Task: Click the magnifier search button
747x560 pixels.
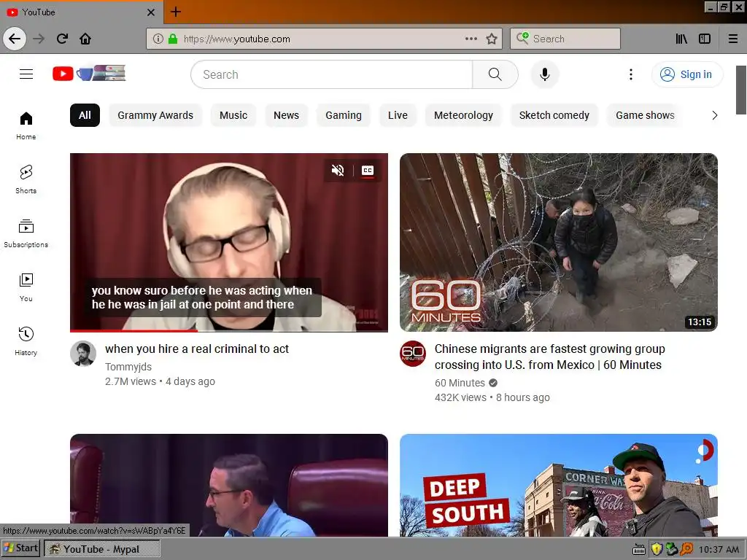Action: [495, 74]
